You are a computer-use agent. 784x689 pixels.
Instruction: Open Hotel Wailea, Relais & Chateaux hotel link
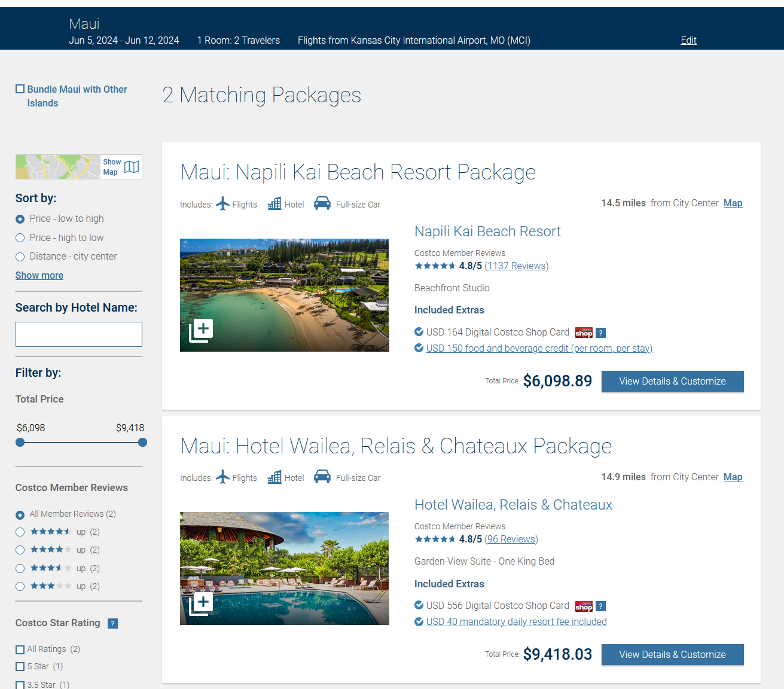[513, 505]
